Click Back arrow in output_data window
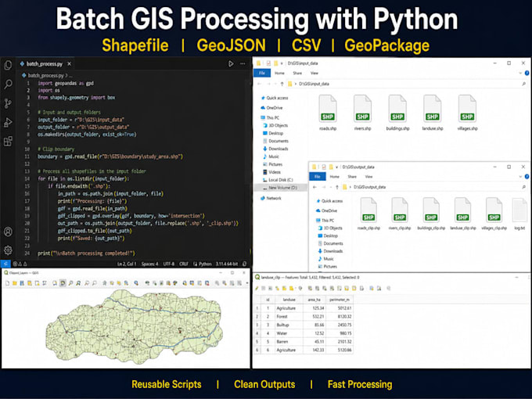This screenshot has height=399, width=532. click(315, 187)
